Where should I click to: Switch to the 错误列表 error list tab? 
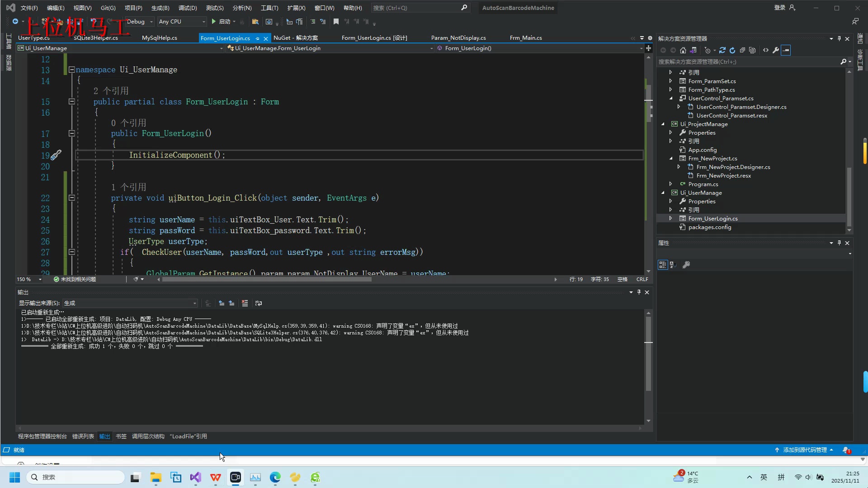pos(83,436)
